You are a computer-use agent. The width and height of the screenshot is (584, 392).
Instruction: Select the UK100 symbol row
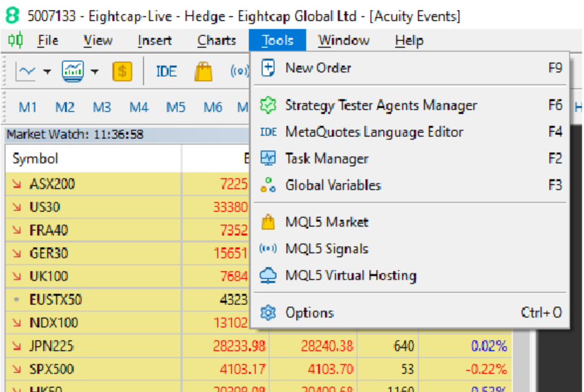click(x=127, y=276)
